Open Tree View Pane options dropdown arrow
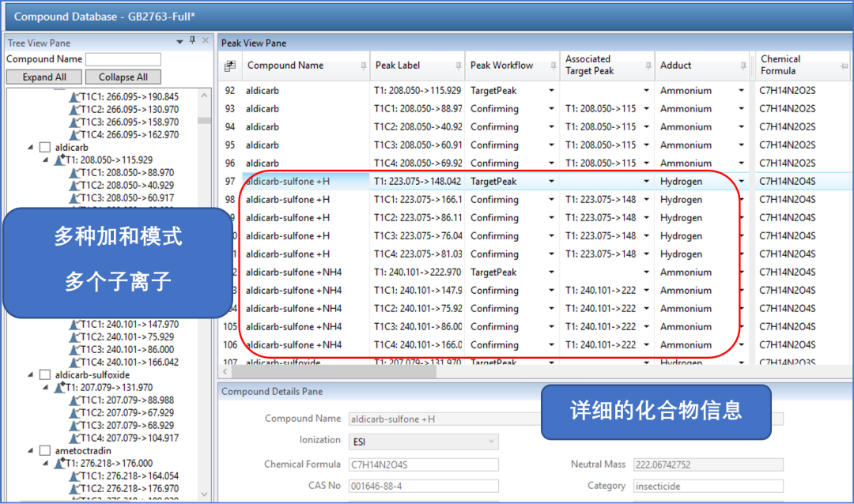 click(x=179, y=41)
